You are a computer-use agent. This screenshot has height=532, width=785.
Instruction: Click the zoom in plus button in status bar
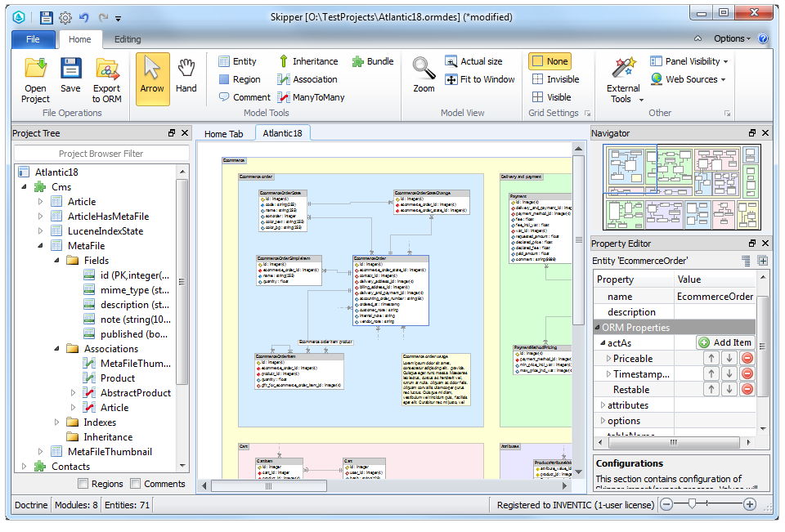point(750,504)
